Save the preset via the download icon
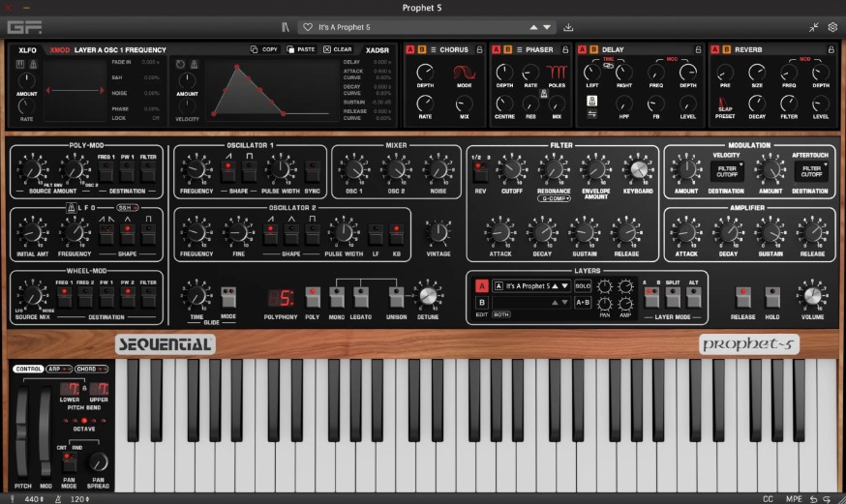 [568, 27]
